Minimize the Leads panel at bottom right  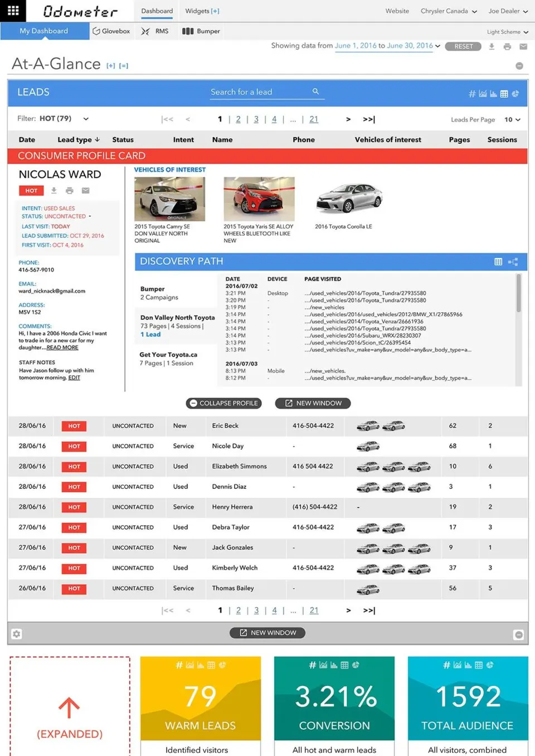tap(518, 634)
